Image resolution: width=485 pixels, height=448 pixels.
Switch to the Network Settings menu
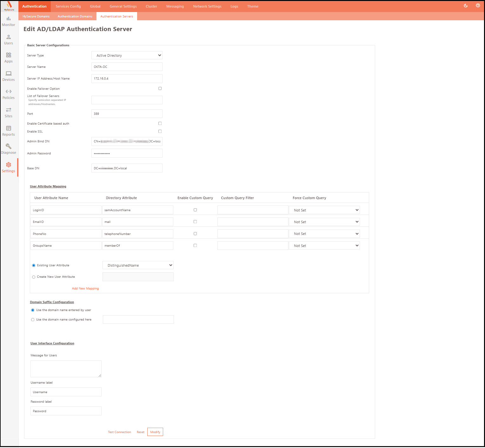pyautogui.click(x=207, y=6)
